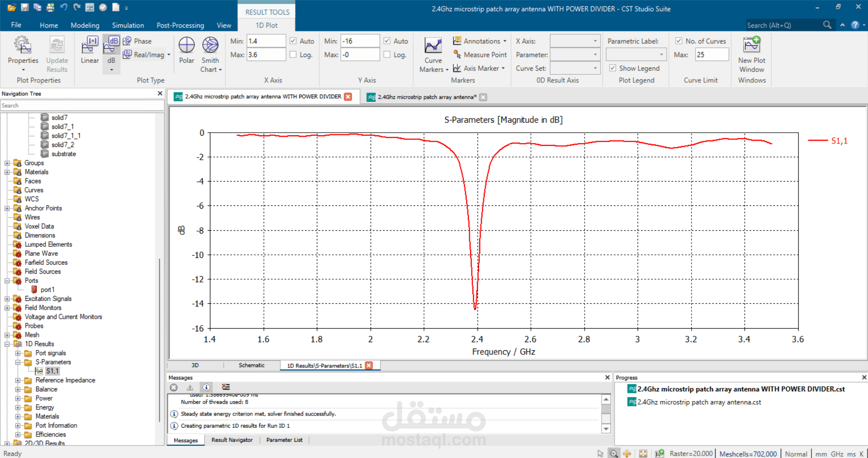Select substrate component in tree

(63, 154)
